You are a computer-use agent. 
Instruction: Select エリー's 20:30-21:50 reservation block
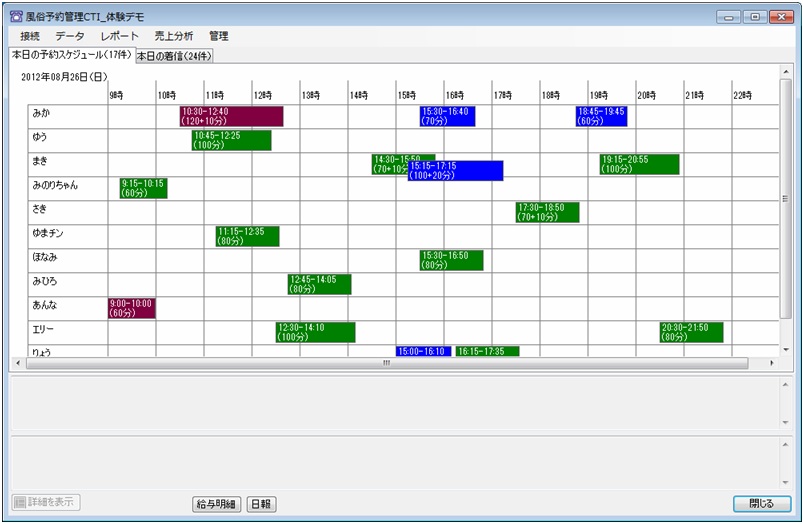click(691, 332)
